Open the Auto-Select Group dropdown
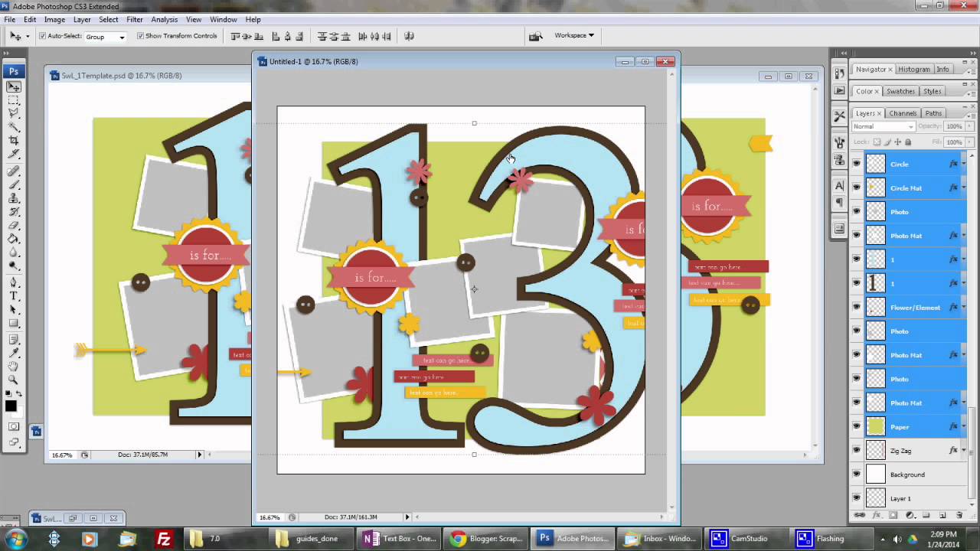Viewport: 980px width, 551px height. pyautogui.click(x=106, y=37)
